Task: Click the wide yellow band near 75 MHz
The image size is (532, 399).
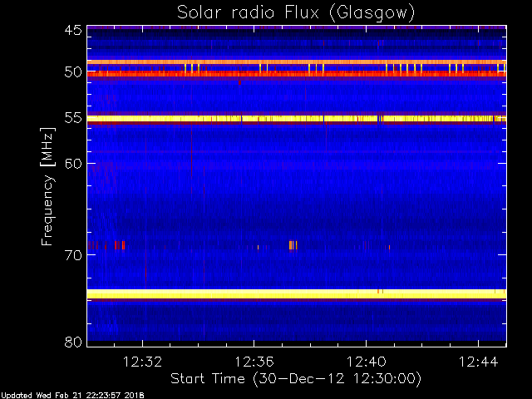Action: 297,293
